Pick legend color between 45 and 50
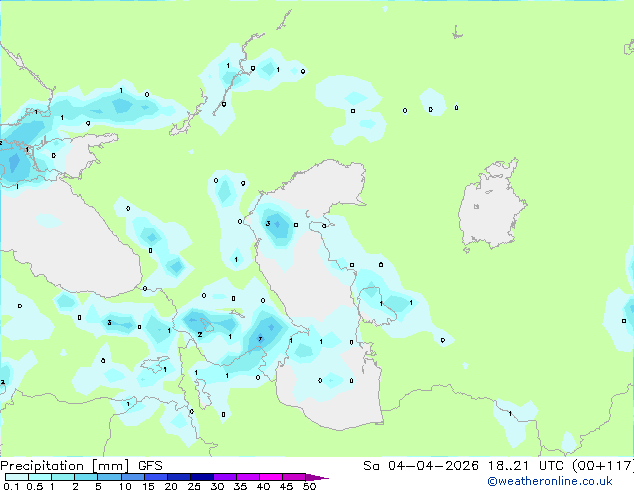The height and width of the screenshot is (490, 634). (x=294, y=477)
